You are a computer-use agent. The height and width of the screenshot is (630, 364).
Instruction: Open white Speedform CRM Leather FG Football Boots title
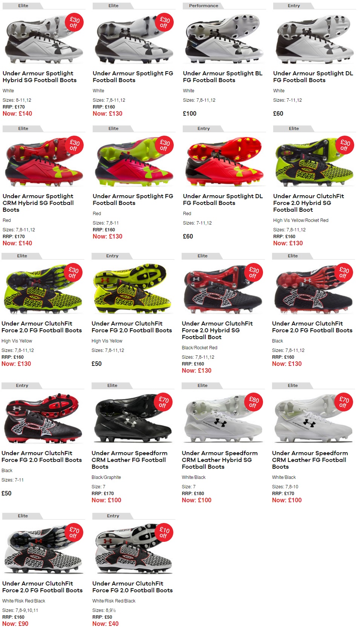pyautogui.click(x=310, y=460)
